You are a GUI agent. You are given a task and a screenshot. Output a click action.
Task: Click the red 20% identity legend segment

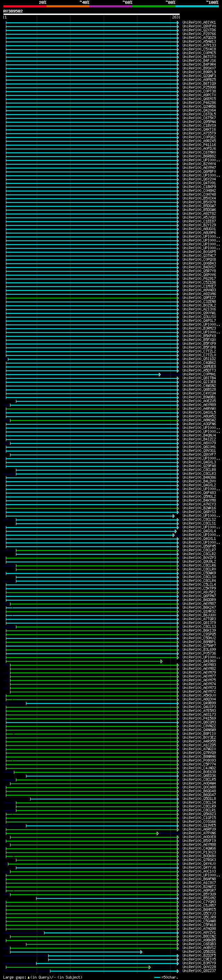[25, 6]
